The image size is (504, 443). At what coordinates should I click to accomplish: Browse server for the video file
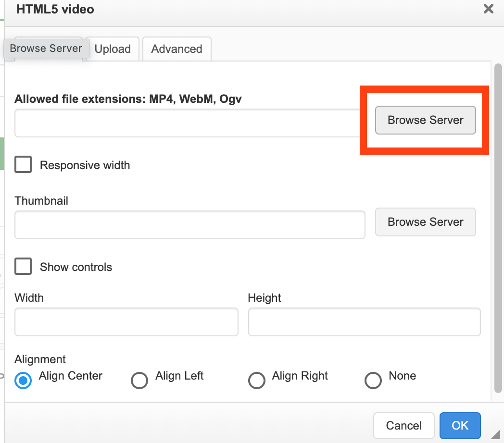(425, 120)
